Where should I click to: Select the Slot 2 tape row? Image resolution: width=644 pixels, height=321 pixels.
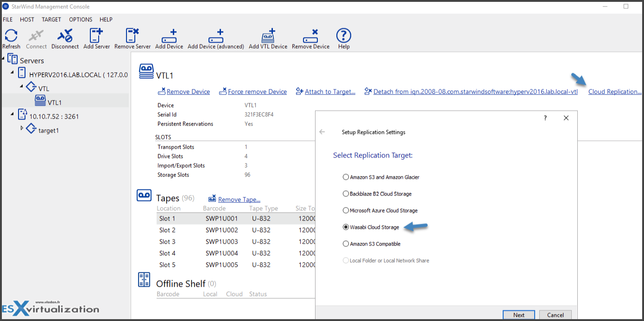tap(236, 230)
